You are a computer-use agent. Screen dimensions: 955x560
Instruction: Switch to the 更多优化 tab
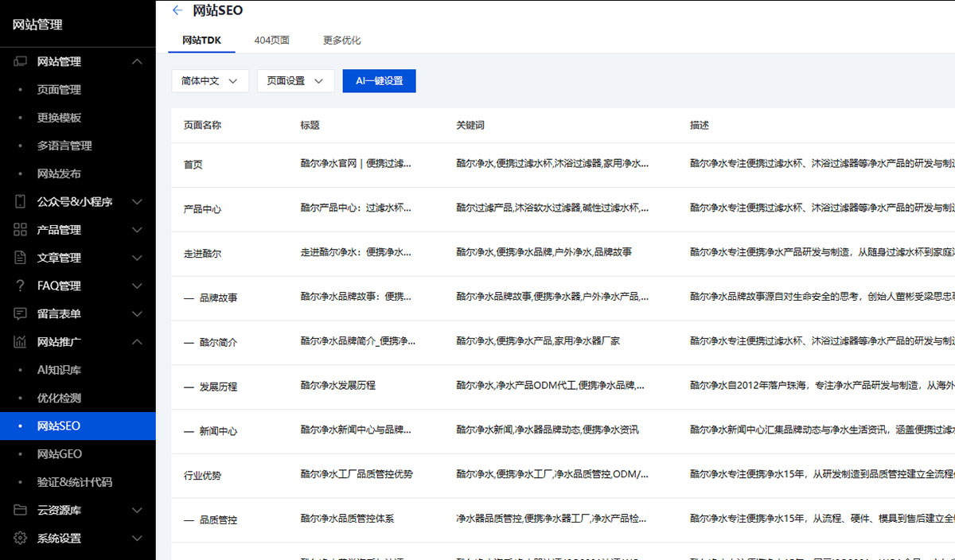point(342,40)
